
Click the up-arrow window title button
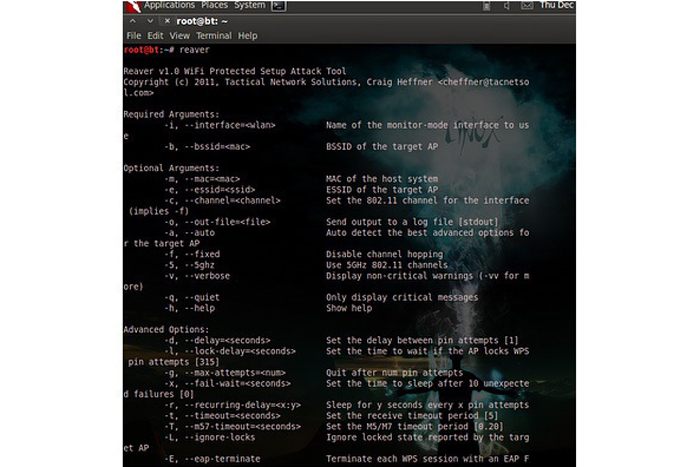point(133,21)
